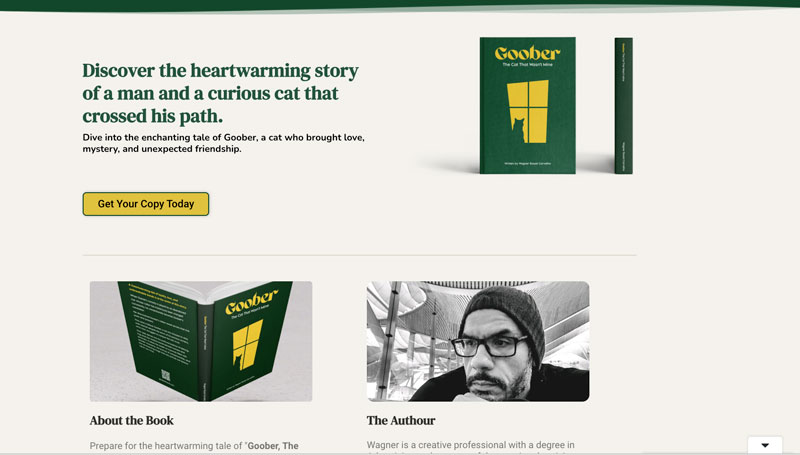Click the author's eyeglasses in the portrait
The height and width of the screenshot is (455, 800).
(489, 346)
